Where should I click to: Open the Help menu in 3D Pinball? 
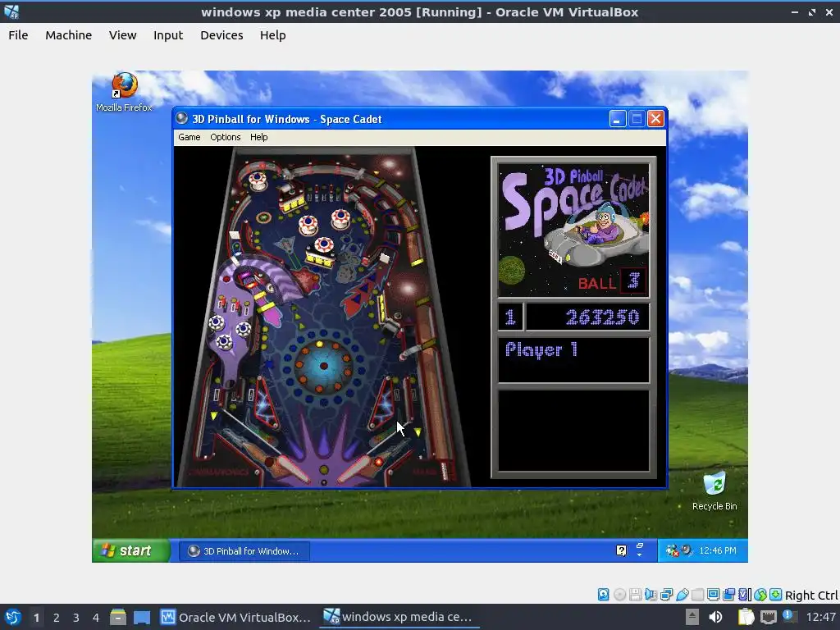[258, 137]
